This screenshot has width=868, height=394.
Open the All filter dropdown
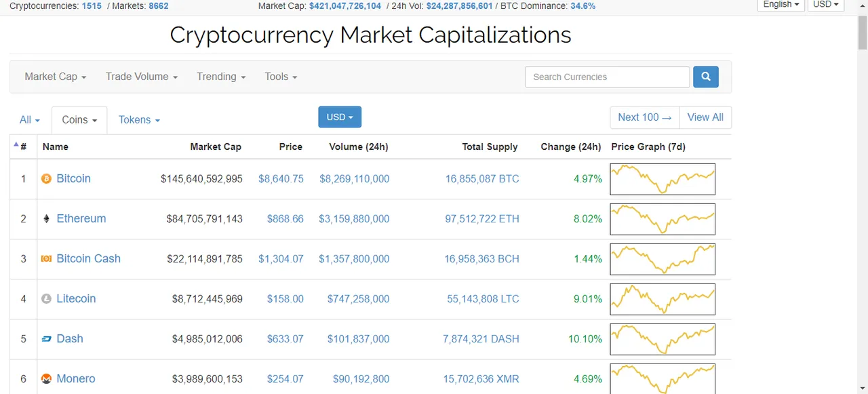(x=30, y=120)
